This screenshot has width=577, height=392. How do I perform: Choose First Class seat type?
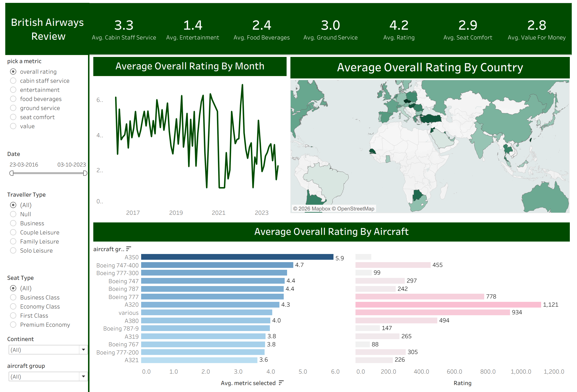coord(13,315)
